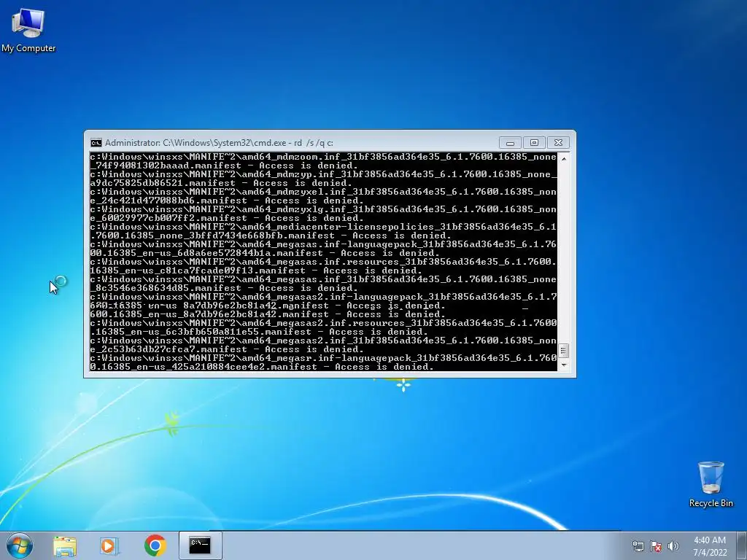
Task: Click the amd64_mdmzyxel.inf manifest line
Action: pyautogui.click(x=323, y=192)
